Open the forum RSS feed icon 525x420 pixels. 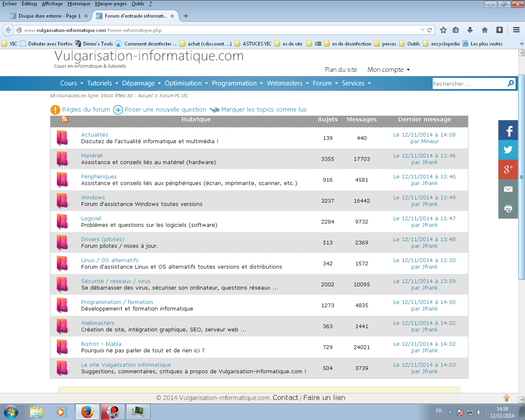tap(65, 119)
